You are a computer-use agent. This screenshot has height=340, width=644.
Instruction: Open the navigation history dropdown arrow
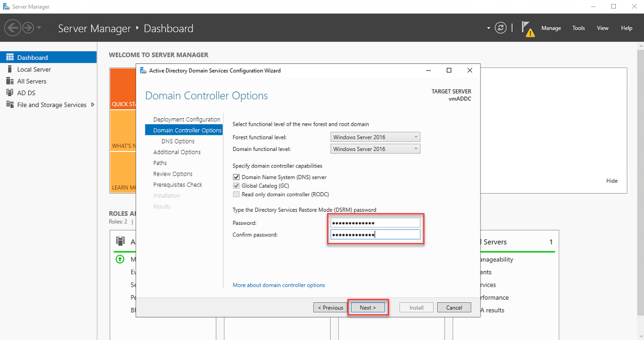point(39,28)
